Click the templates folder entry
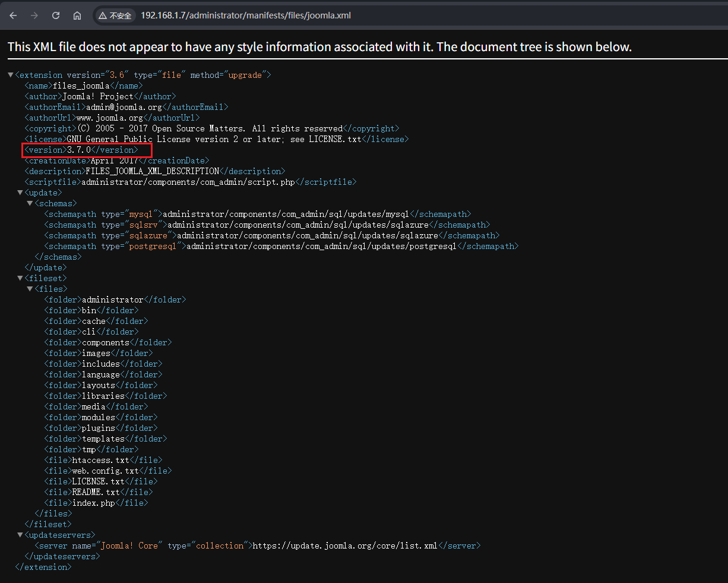Image resolution: width=728 pixels, height=583 pixels. click(x=105, y=439)
